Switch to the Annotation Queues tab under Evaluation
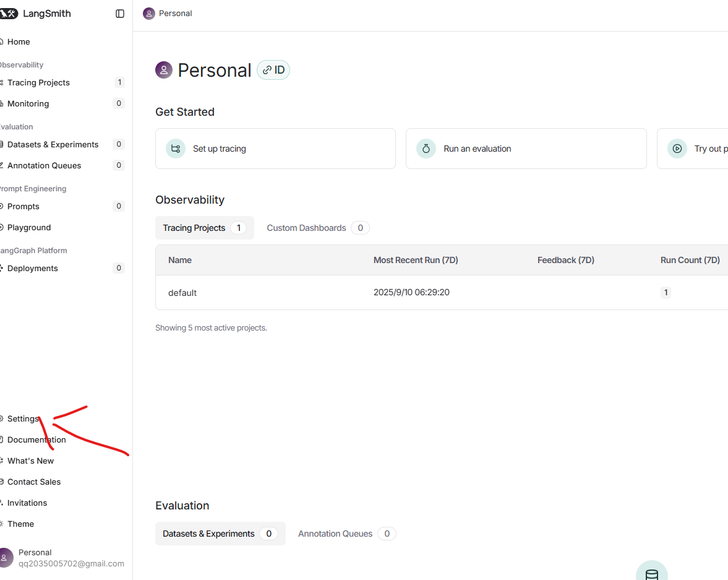Image resolution: width=728 pixels, height=580 pixels. coord(347,534)
